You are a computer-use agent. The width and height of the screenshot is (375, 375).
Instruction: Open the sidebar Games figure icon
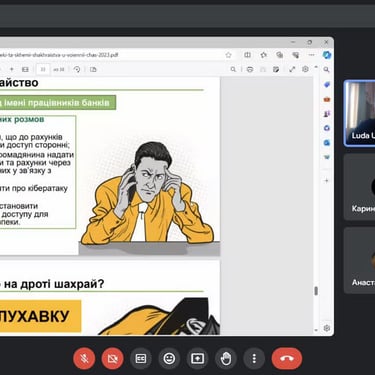pos(327,114)
